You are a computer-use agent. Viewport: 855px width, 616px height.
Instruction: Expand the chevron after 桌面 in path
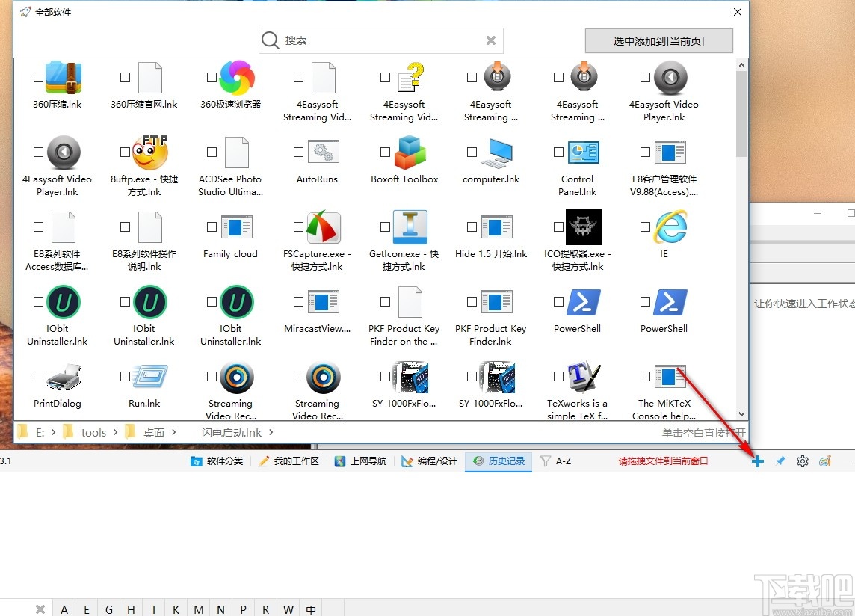pos(174,432)
